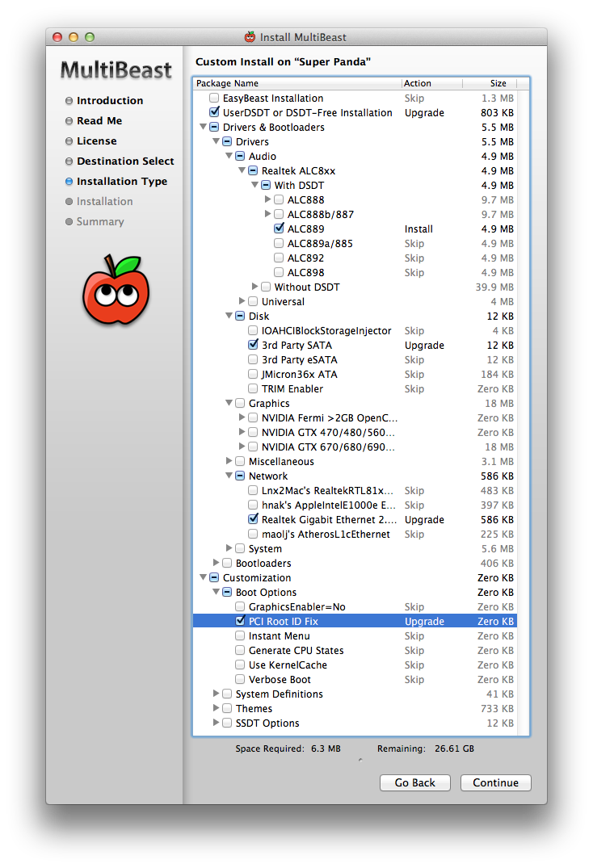The height and width of the screenshot is (868, 593).
Task: Uncheck 3rd Party SATA
Action: tap(253, 345)
